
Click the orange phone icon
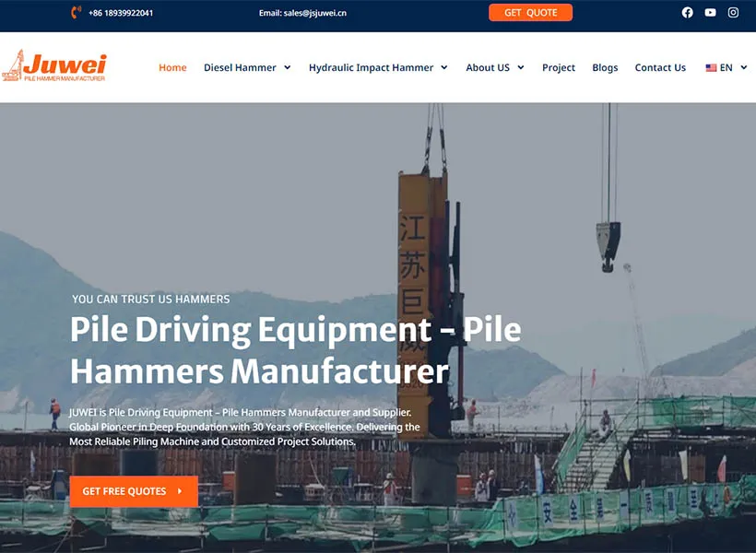(77, 13)
